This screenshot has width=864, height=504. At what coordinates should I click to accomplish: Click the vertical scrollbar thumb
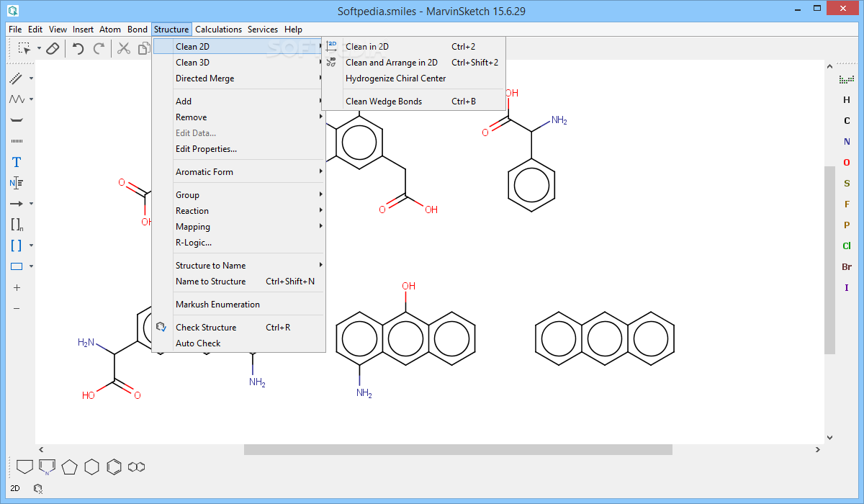[x=830, y=259]
